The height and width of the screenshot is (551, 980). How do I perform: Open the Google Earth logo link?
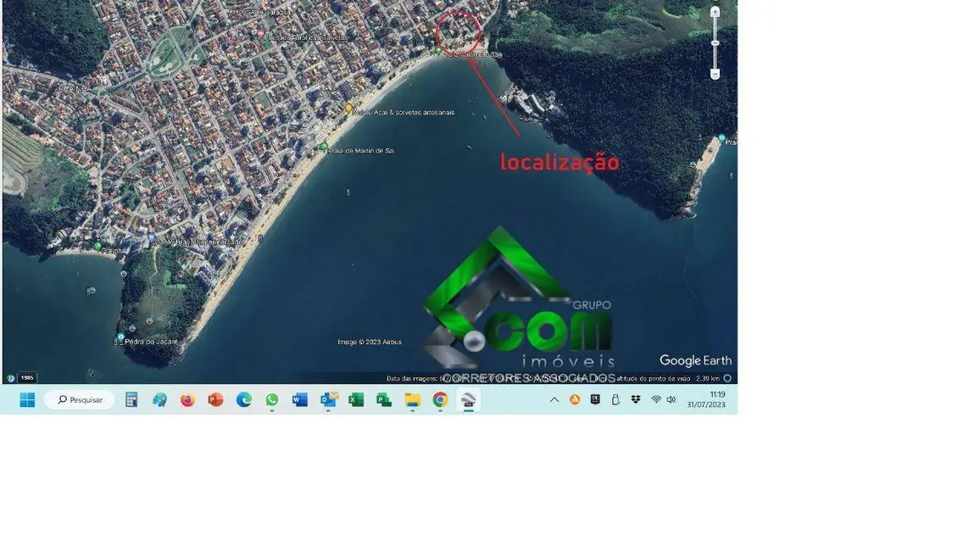(695, 360)
